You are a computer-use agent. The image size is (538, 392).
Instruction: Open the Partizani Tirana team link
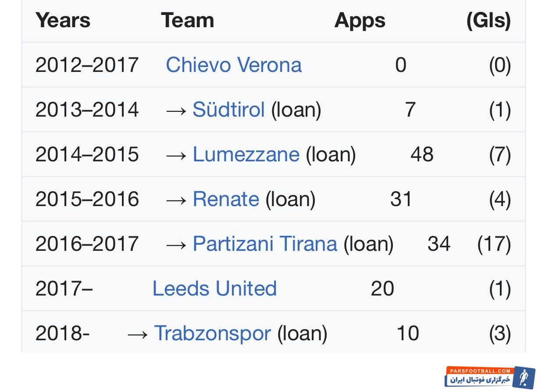(265, 244)
